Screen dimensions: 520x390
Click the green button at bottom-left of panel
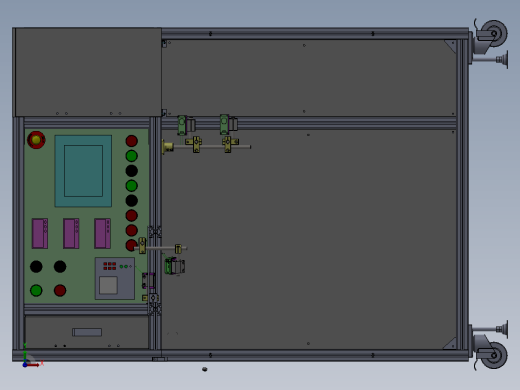[36, 290]
